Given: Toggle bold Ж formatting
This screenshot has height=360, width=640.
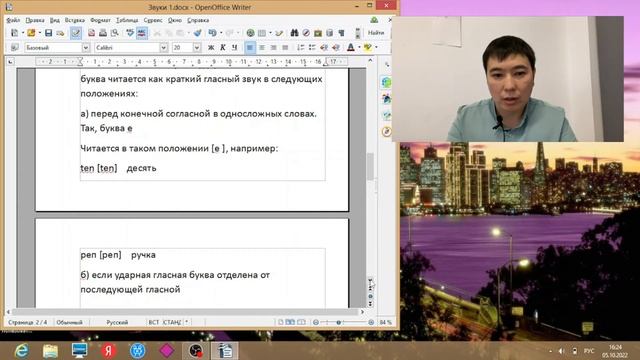Looking at the screenshot, I should click(x=211, y=48).
